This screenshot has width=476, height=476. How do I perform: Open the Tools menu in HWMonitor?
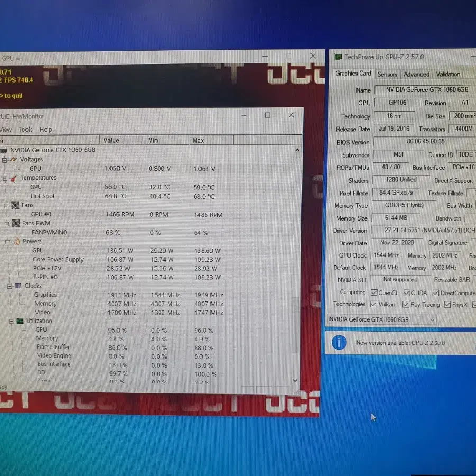(x=25, y=130)
